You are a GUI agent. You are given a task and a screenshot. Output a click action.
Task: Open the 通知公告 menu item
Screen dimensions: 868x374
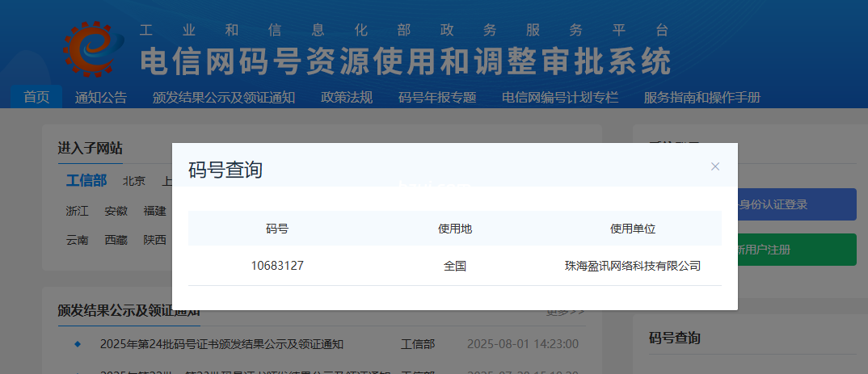(101, 98)
